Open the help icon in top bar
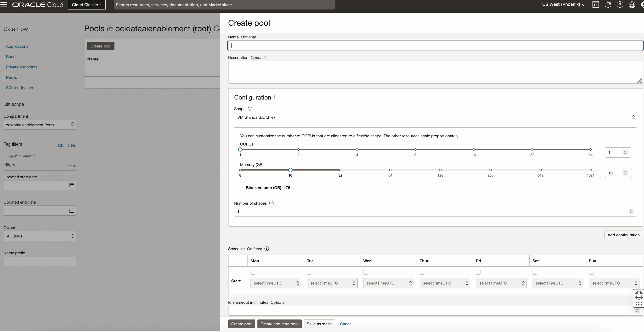 pyautogui.click(x=620, y=5)
